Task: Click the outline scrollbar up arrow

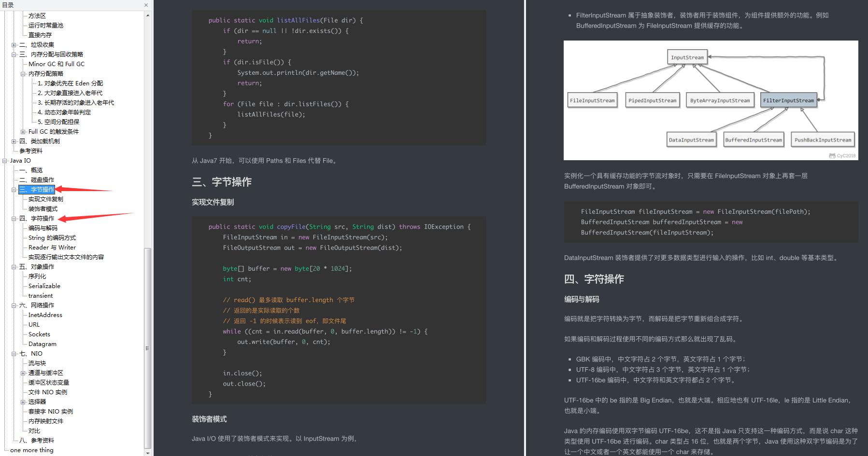Action: pyautogui.click(x=147, y=15)
